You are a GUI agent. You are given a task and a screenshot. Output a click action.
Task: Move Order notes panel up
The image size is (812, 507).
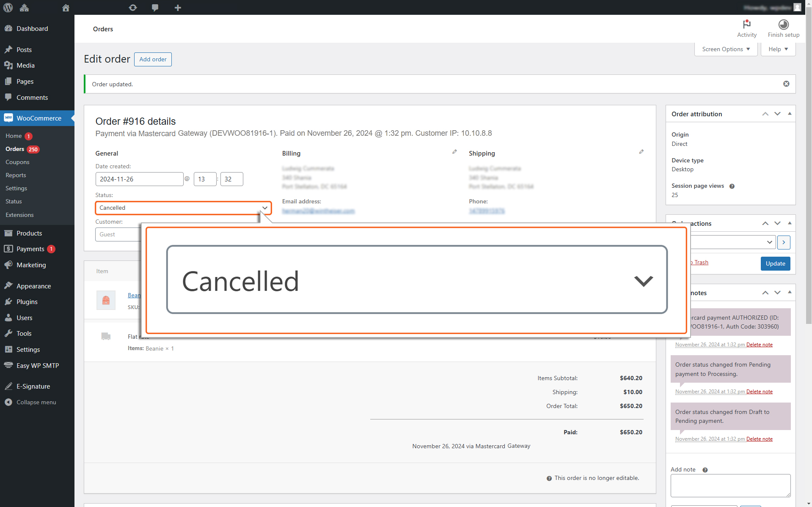[765, 293]
